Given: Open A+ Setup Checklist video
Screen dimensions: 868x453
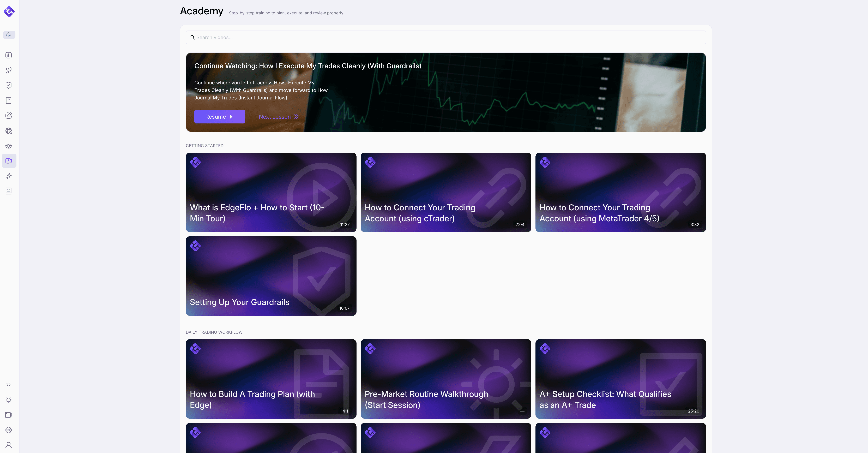Looking at the screenshot, I should pyautogui.click(x=620, y=379).
